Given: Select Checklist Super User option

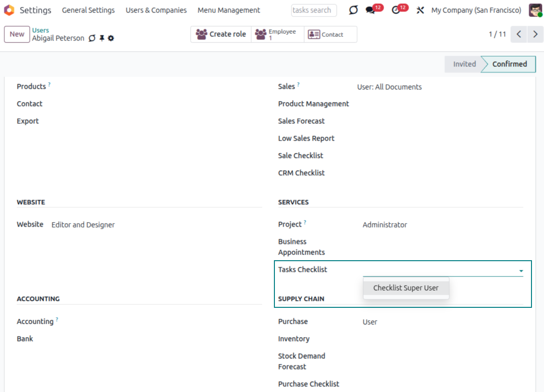Looking at the screenshot, I should tap(406, 288).
